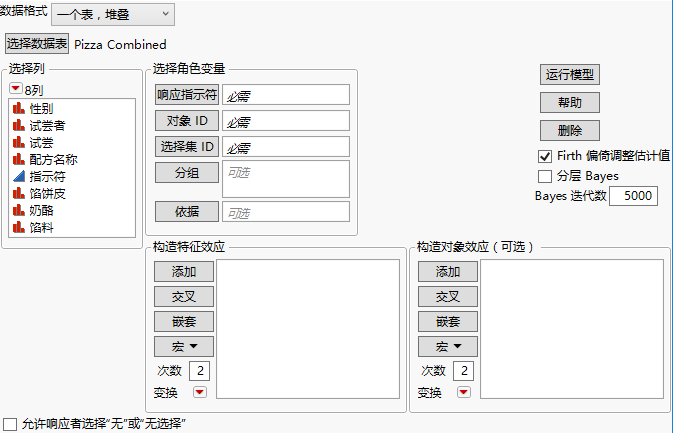Toggle Firth 偏倚调整估计值 checkbox
Image resolution: width=673 pixels, height=433 pixels.
545,156
